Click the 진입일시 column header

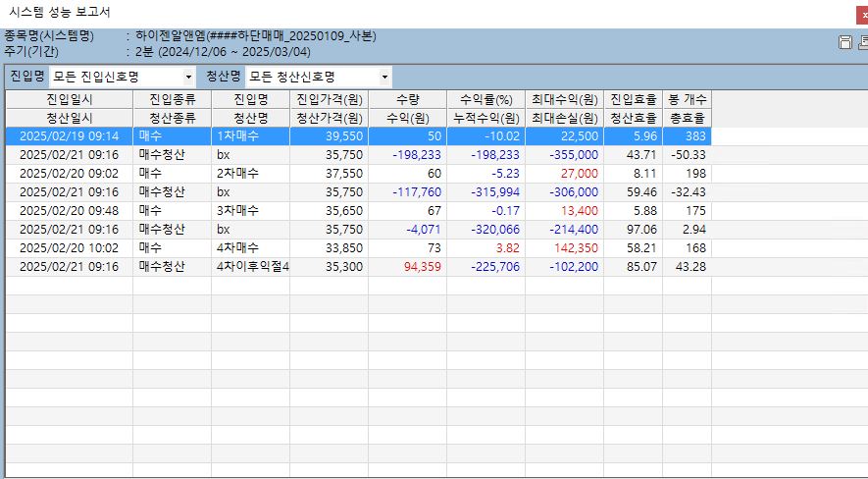coord(69,100)
